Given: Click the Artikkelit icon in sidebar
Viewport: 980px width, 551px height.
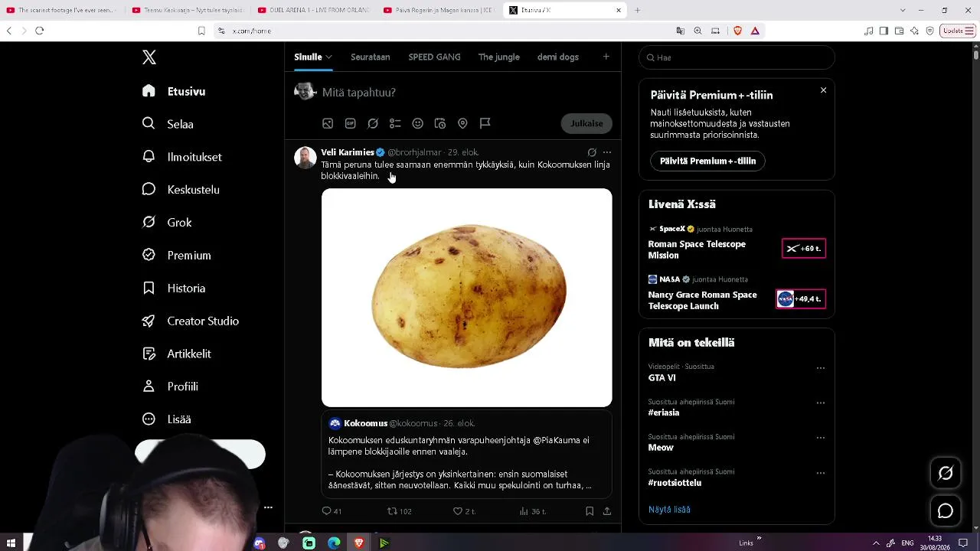Looking at the screenshot, I should [149, 354].
